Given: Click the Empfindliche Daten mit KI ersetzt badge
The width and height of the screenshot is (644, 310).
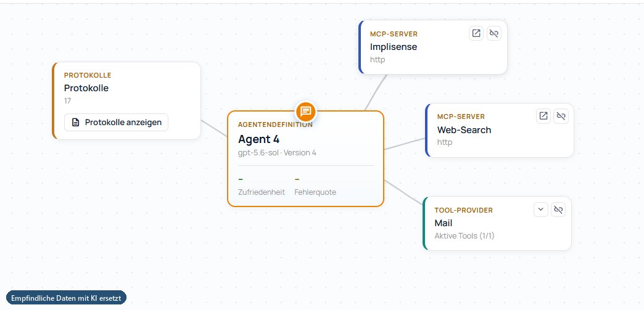Looking at the screenshot, I should 66,298.
